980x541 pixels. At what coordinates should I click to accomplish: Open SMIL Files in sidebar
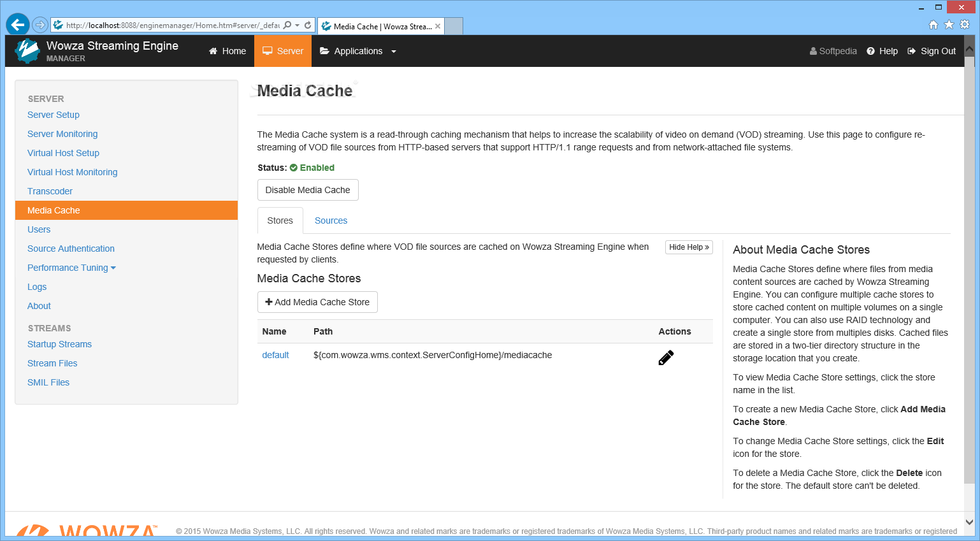coord(48,382)
